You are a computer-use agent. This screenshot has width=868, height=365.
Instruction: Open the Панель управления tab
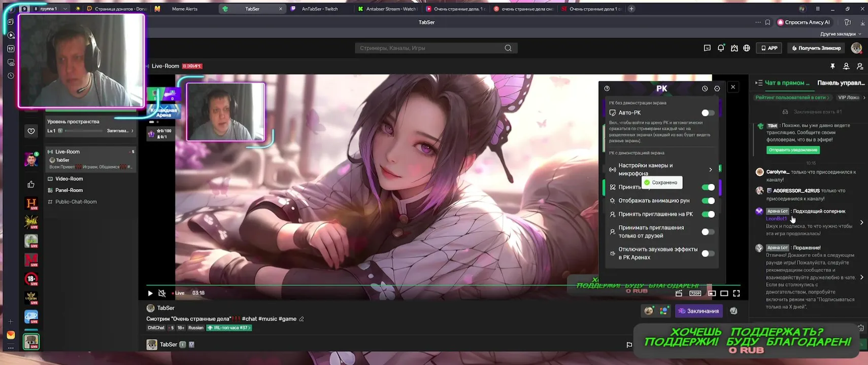tap(841, 83)
